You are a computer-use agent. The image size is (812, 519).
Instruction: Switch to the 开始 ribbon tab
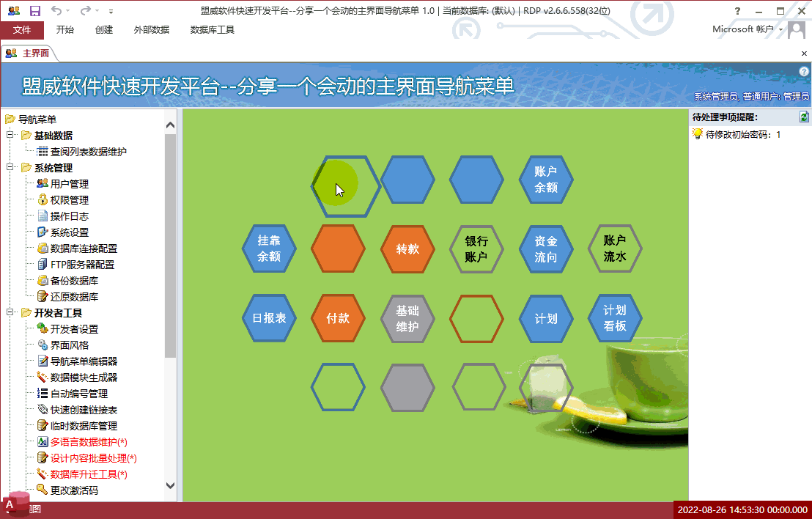(x=64, y=30)
